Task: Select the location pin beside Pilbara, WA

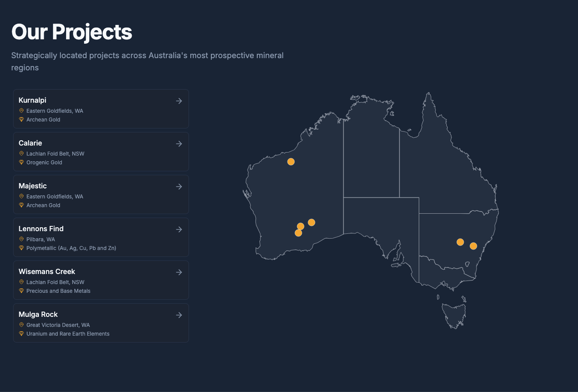Action: tap(21, 239)
